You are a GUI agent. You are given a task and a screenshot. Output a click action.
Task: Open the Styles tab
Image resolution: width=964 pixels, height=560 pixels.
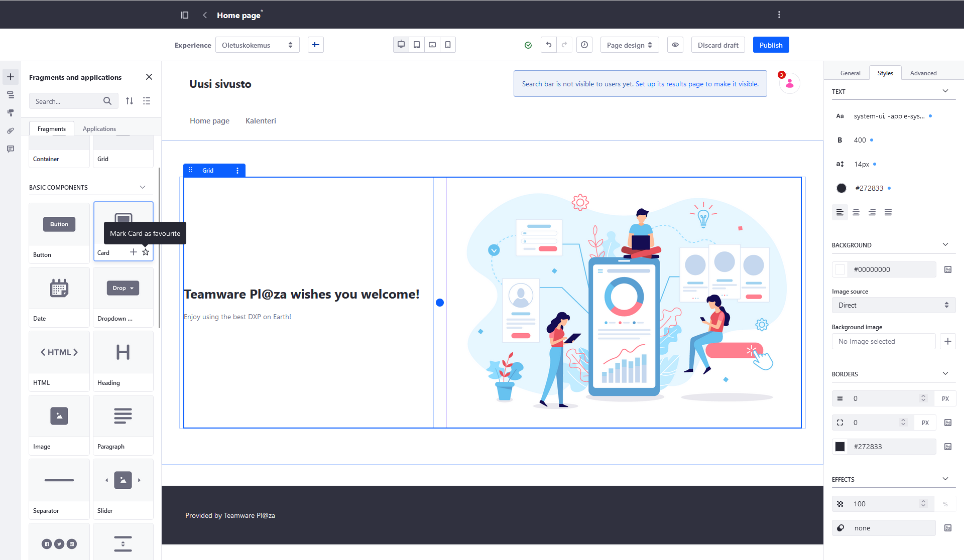click(885, 73)
